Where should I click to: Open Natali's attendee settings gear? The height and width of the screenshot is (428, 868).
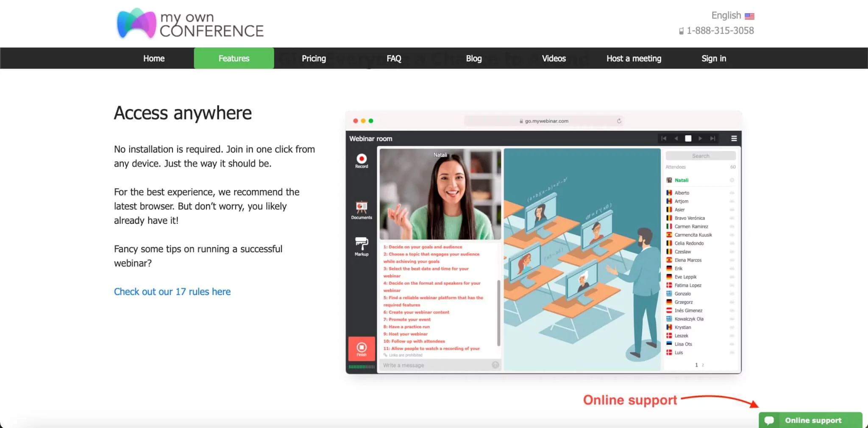click(733, 180)
